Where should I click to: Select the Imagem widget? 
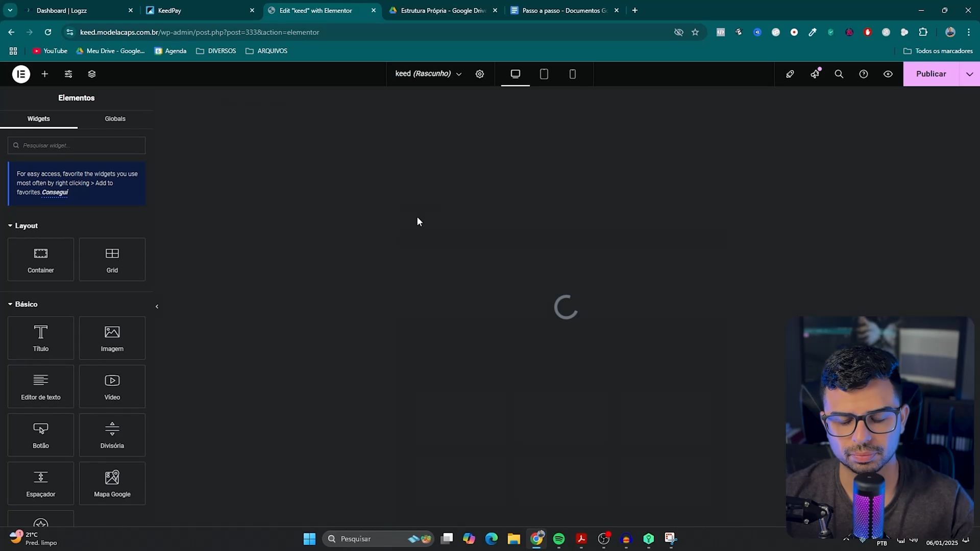112,338
